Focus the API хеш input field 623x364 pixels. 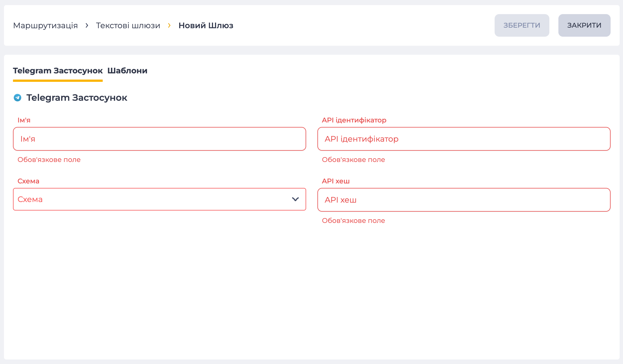coord(464,200)
